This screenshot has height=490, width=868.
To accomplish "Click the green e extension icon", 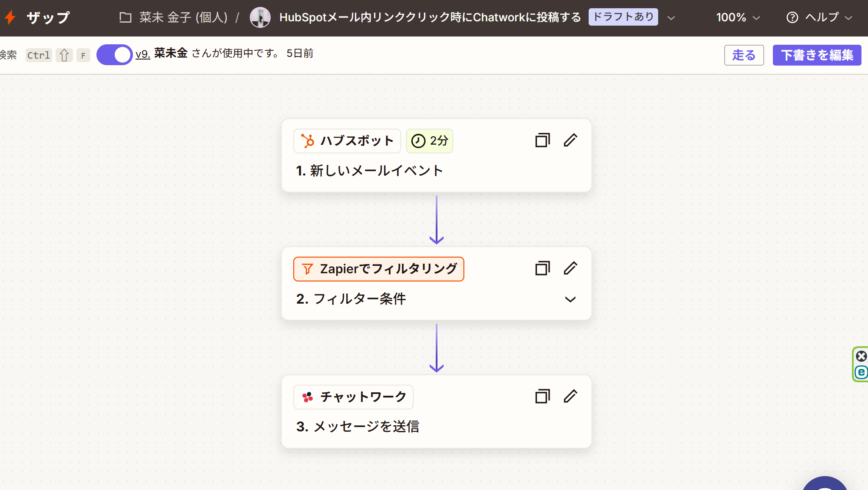I will click(861, 372).
